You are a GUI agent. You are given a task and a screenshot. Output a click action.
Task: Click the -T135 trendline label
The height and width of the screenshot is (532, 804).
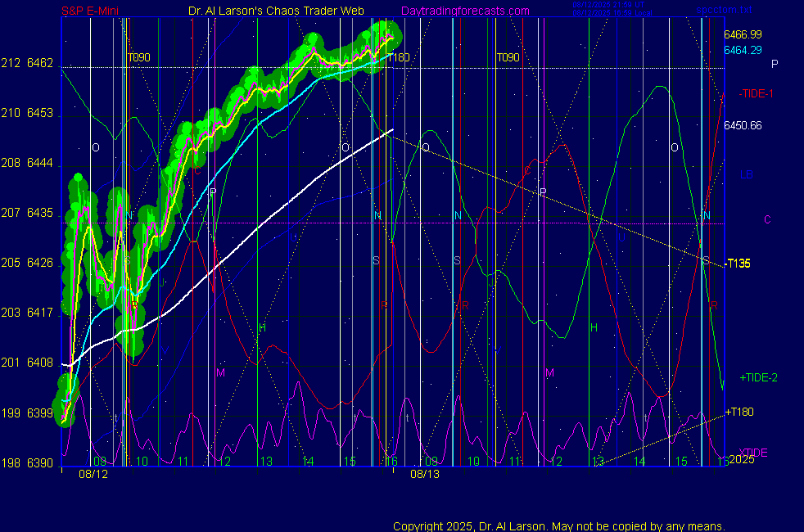tap(738, 264)
